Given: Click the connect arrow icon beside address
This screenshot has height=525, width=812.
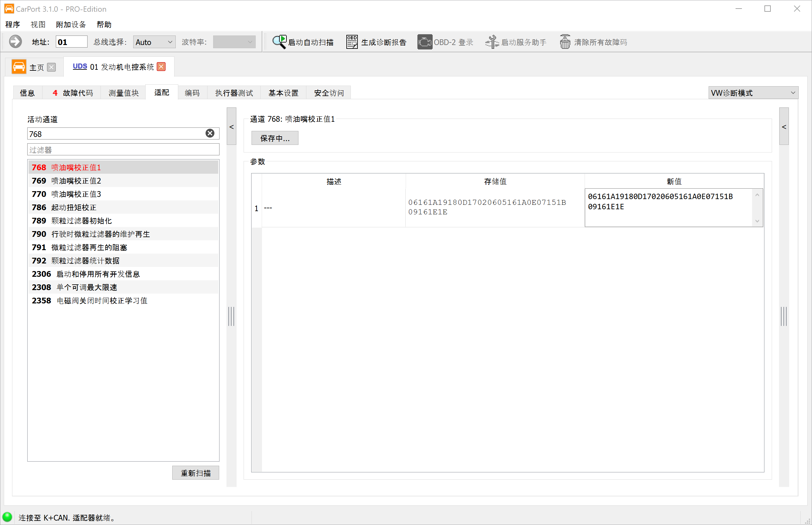Looking at the screenshot, I should pyautogui.click(x=15, y=42).
